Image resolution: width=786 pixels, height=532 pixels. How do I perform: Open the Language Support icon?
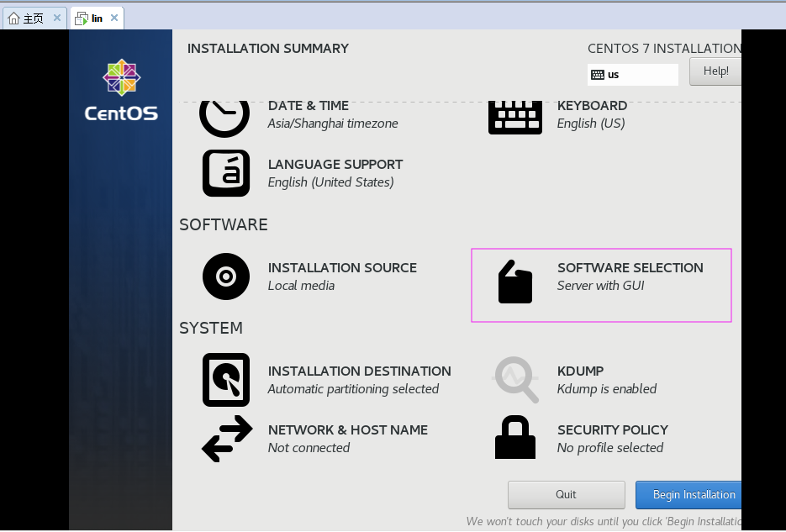point(226,173)
